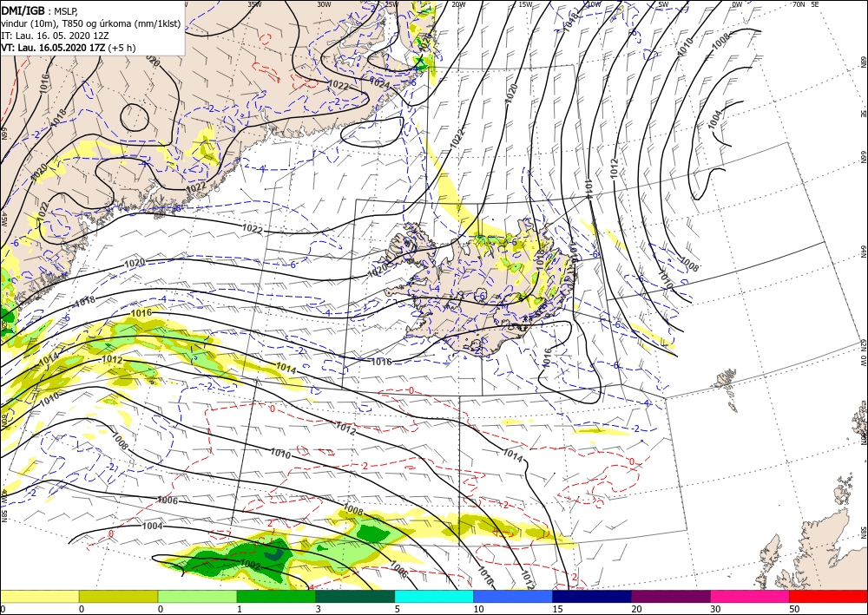Click the '70N' latitude label
Screen dimensions: 868x615
(799, 4)
